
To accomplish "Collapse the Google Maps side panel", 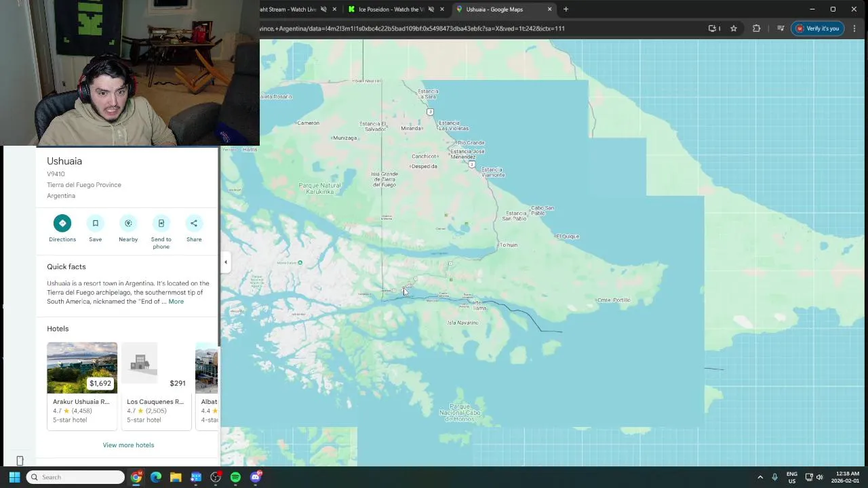I will click(x=226, y=262).
